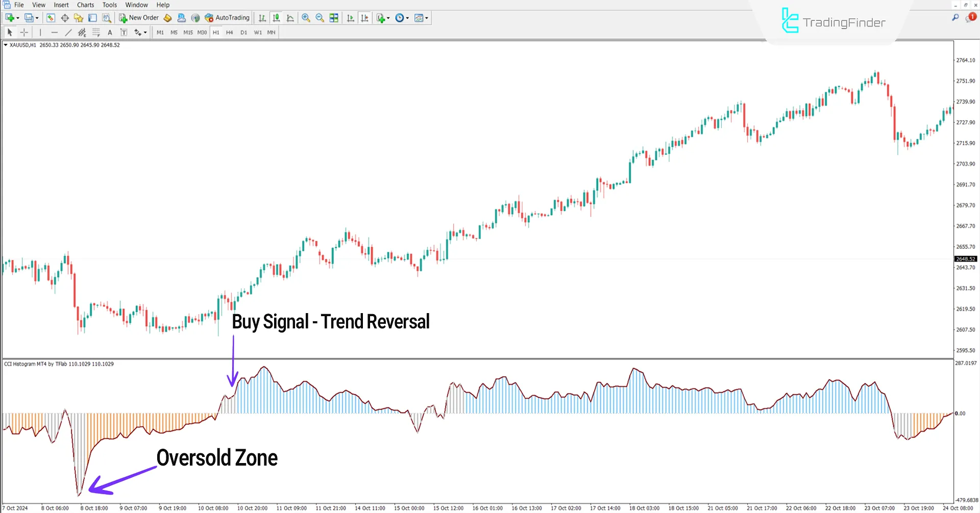Switch to bar chart view
Viewport: 980px width, 513px height.
tap(262, 18)
